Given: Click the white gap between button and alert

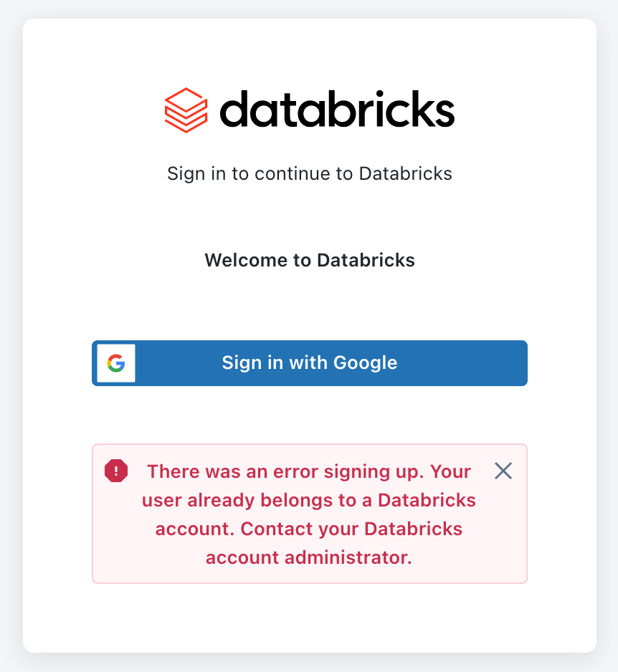Looking at the screenshot, I should coord(309,416).
